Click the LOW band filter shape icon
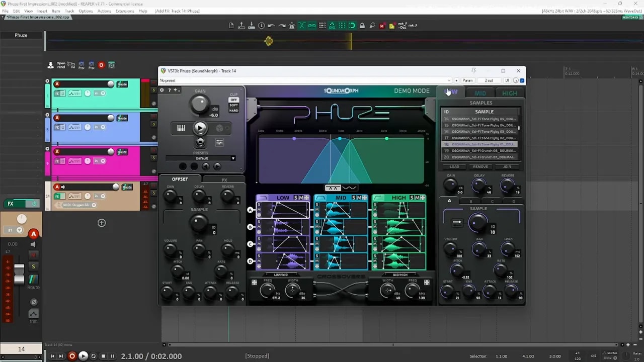The width and height of the screenshot is (644, 362). [263, 198]
